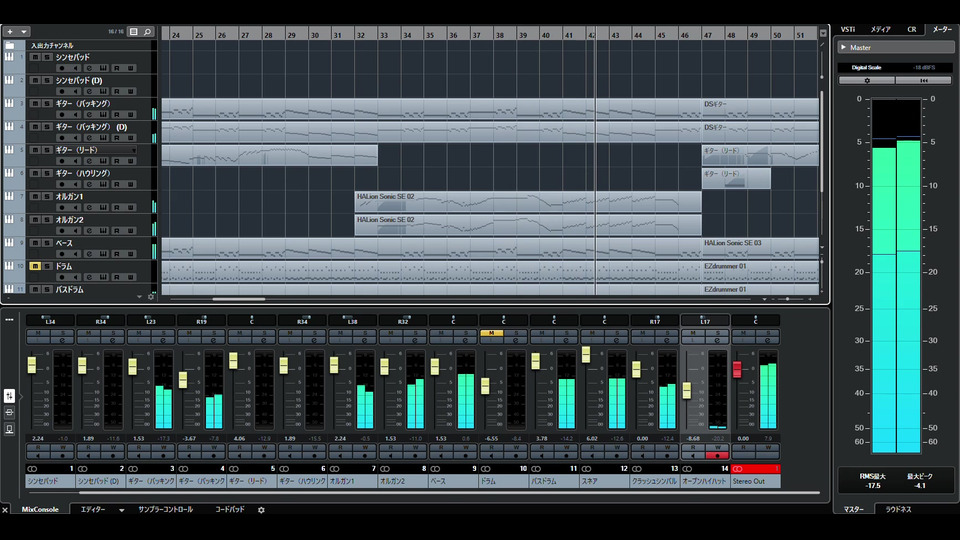Open lower zone settings gear icon
Screen dimensions: 960x540
(x=261, y=510)
